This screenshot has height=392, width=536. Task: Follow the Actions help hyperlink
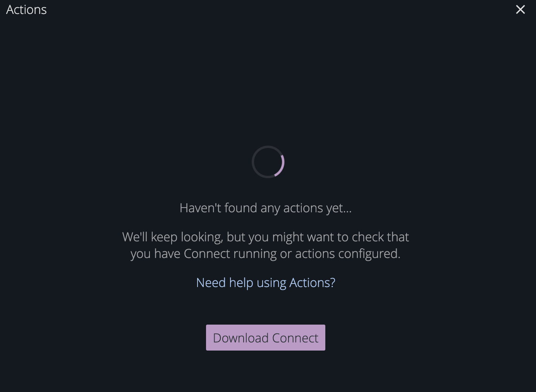pos(266,283)
